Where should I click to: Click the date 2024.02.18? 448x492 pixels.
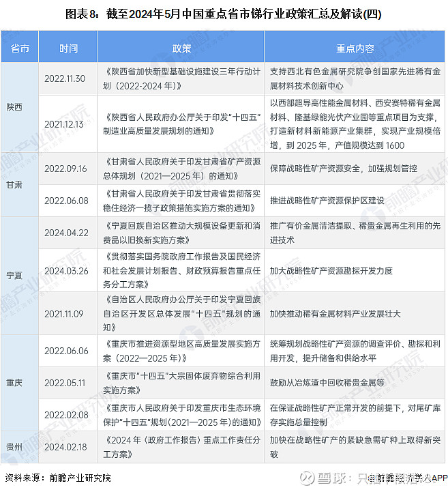pos(65,447)
